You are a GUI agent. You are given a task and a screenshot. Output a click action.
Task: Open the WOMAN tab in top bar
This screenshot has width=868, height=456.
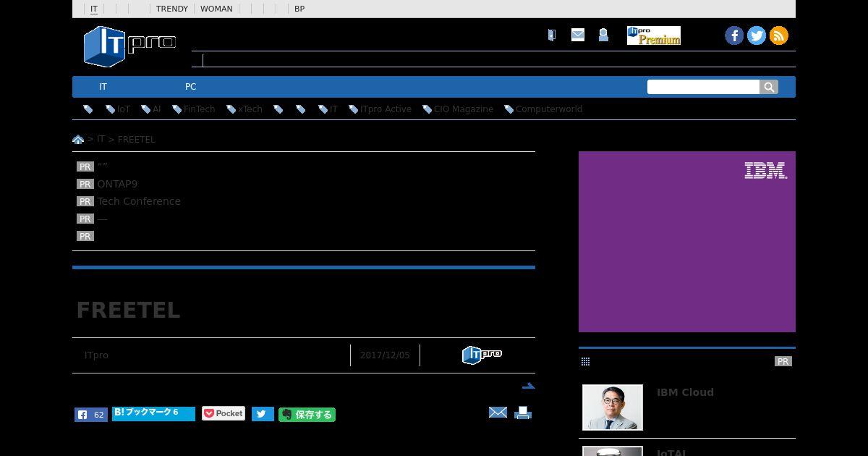coord(216,9)
